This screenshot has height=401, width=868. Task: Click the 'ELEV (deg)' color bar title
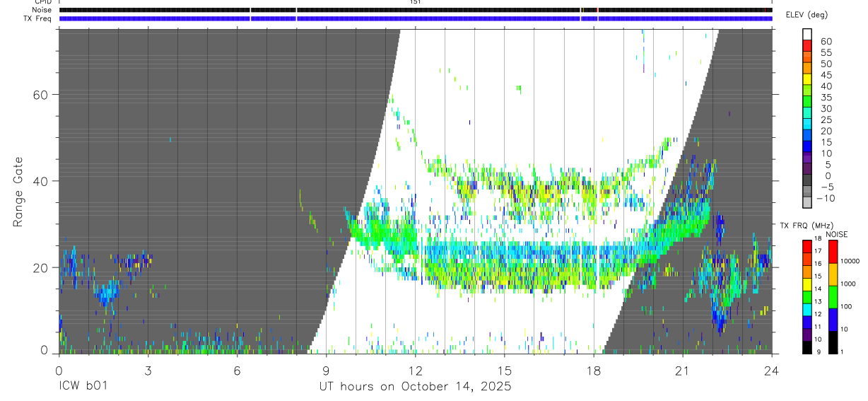pos(807,15)
